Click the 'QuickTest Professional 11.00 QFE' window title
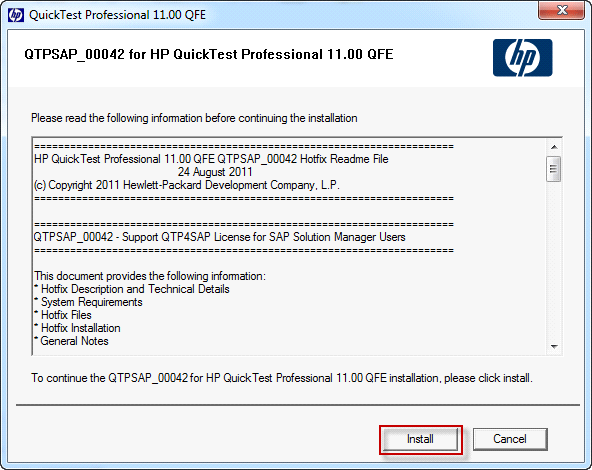Viewport: 592px width, 470px height. pos(117,15)
